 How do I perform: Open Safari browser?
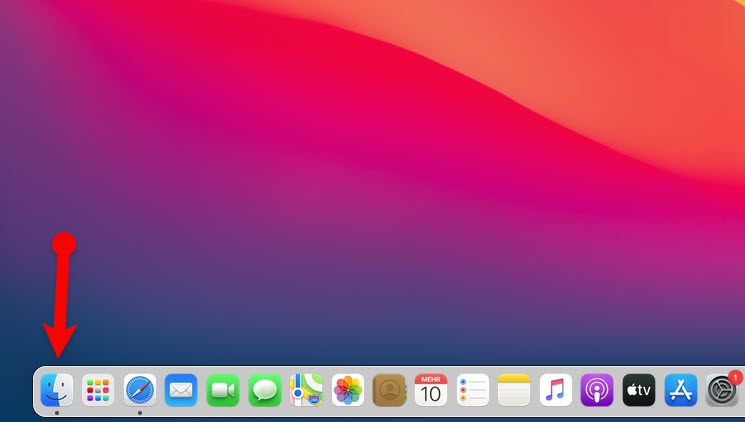point(140,390)
